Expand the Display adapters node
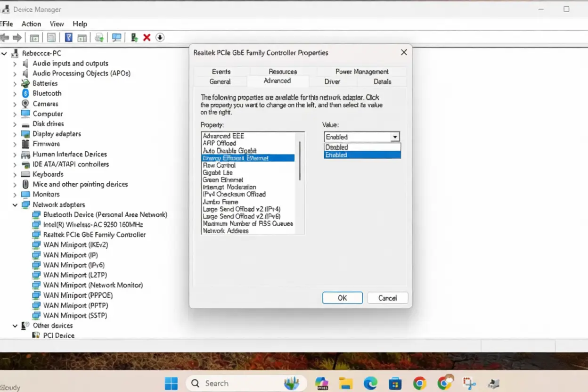588x392 pixels. point(15,134)
